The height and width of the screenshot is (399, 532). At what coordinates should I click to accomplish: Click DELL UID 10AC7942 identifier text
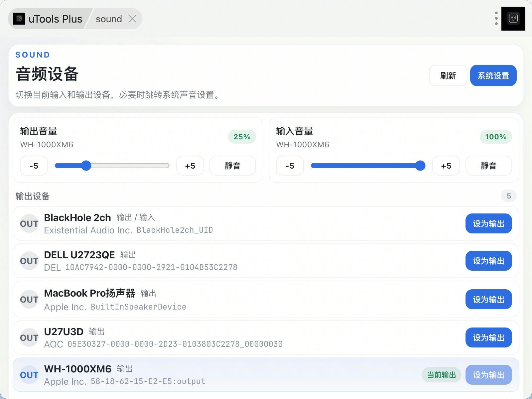click(151, 267)
